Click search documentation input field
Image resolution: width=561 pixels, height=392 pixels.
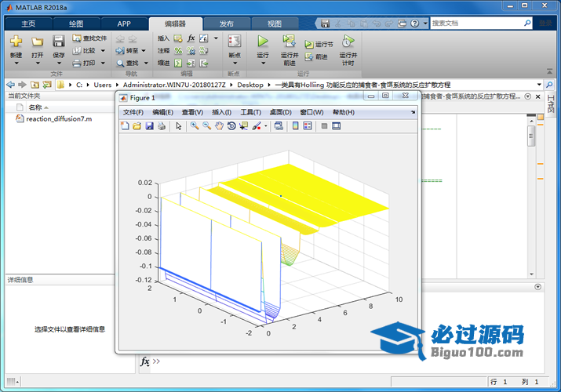(477, 24)
